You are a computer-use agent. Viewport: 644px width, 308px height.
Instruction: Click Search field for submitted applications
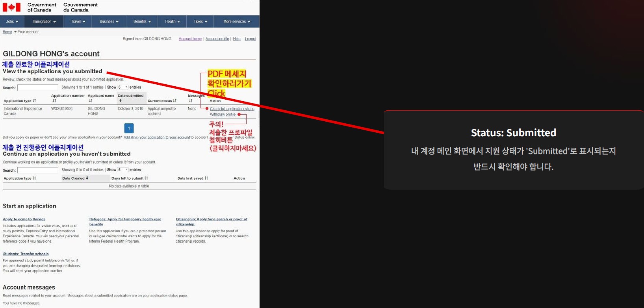tap(38, 88)
